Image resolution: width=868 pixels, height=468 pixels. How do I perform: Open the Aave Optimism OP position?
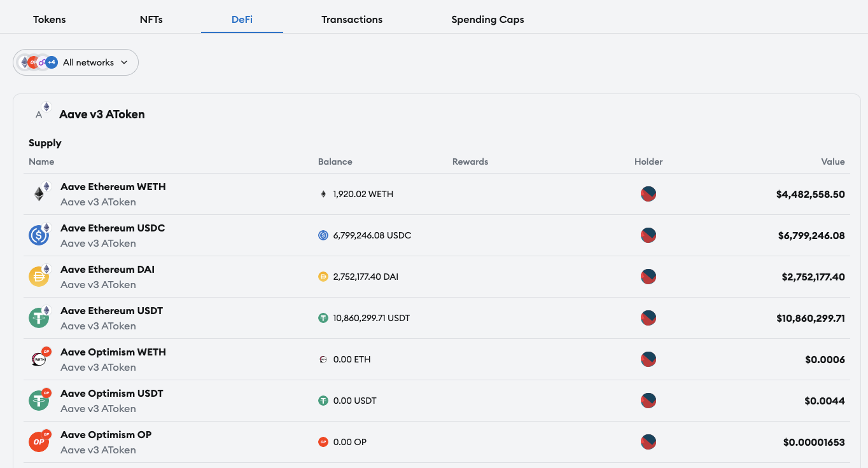[x=437, y=442]
